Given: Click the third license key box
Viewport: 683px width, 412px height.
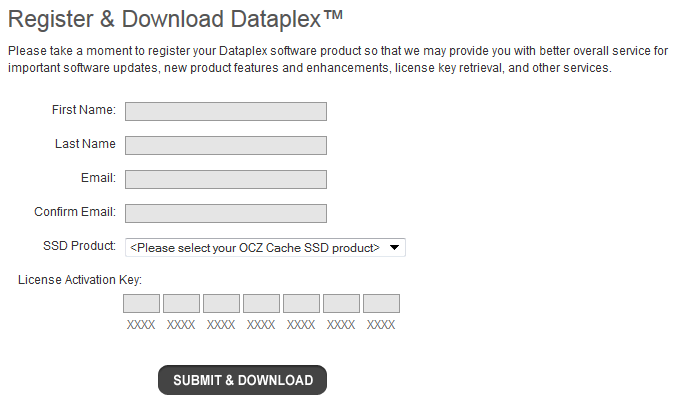Looking at the screenshot, I should point(221,303).
